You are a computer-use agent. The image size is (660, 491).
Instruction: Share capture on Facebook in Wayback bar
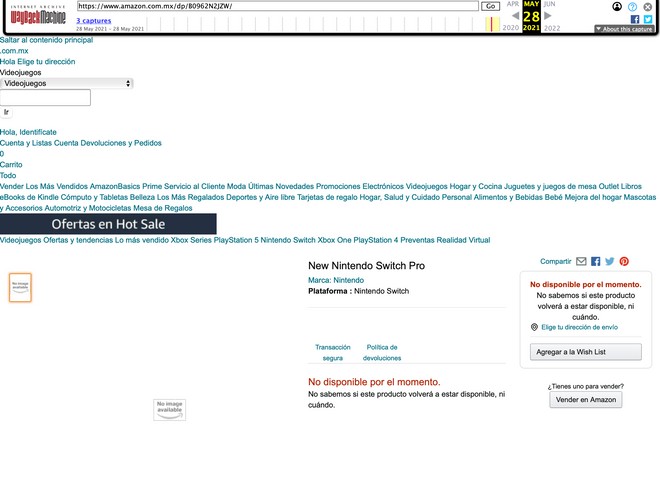(x=635, y=19)
